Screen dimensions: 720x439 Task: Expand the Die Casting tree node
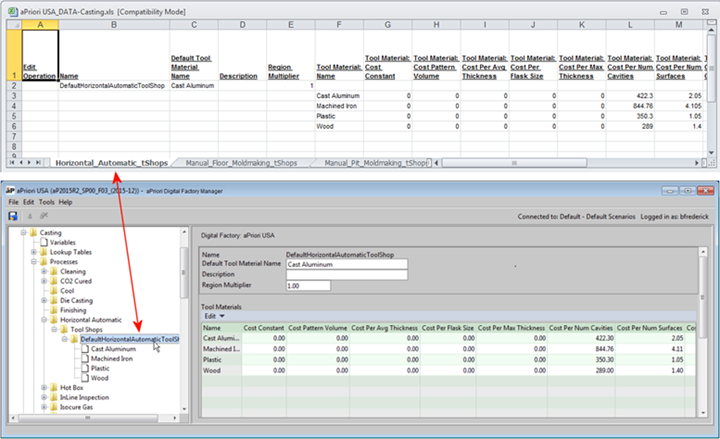coord(44,300)
